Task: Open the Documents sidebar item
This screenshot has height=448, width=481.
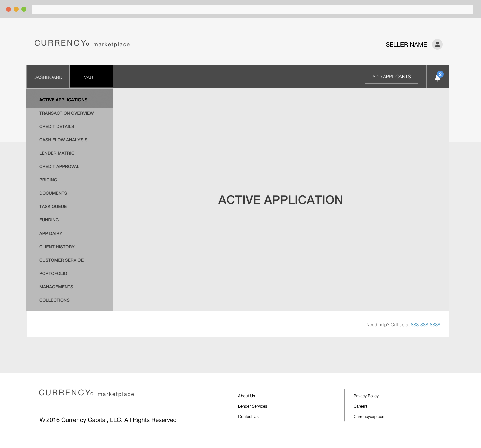Action: pos(53,193)
